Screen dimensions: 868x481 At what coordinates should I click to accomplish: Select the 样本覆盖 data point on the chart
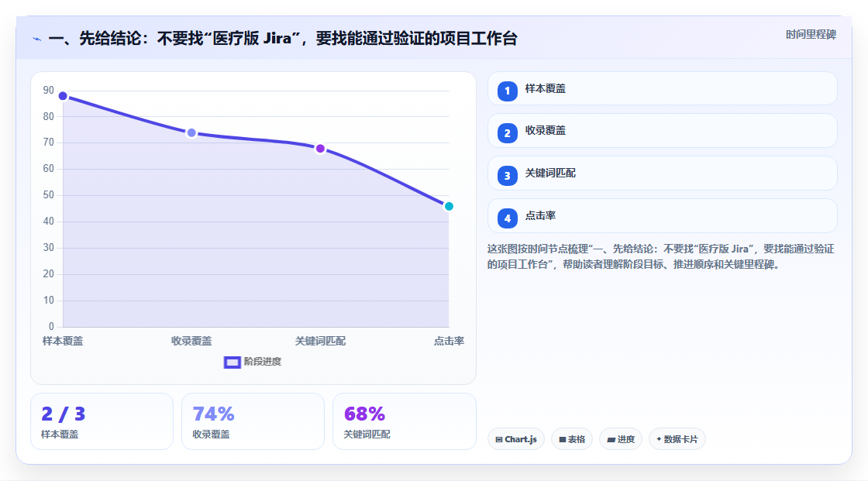tap(63, 96)
